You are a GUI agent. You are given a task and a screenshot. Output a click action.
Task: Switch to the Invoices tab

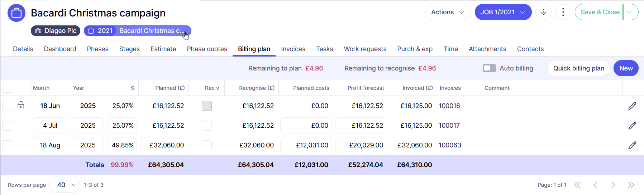click(x=293, y=49)
